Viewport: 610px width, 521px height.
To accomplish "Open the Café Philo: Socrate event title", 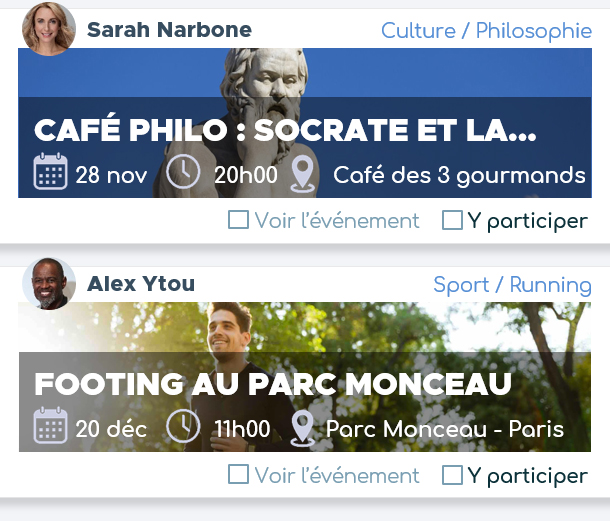I will (286, 130).
